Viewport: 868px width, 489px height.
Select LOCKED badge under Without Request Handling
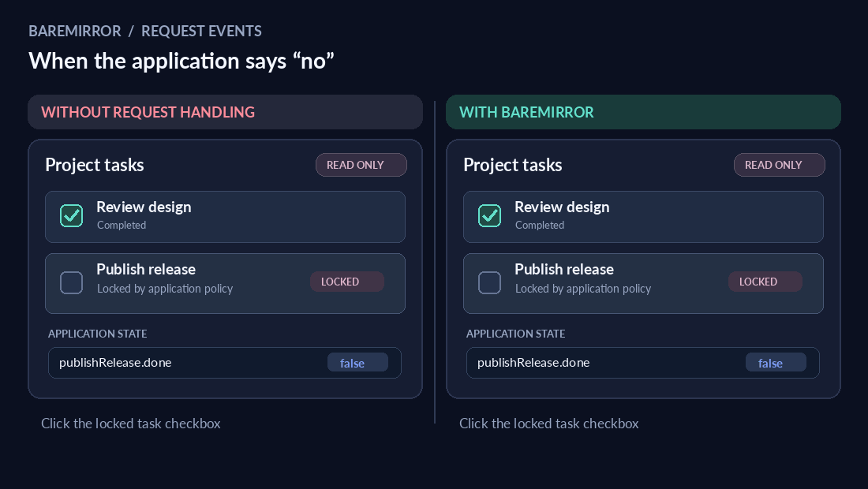point(347,282)
